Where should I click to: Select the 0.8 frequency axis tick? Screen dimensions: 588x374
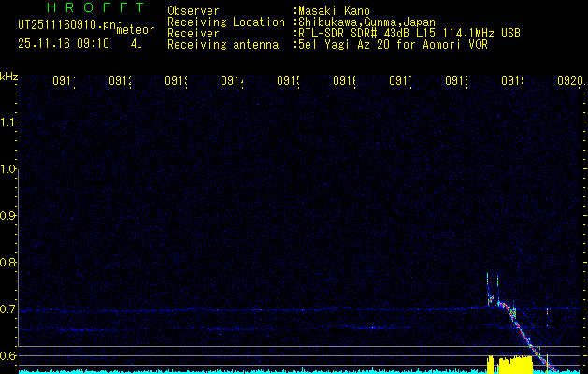[x=8, y=263]
